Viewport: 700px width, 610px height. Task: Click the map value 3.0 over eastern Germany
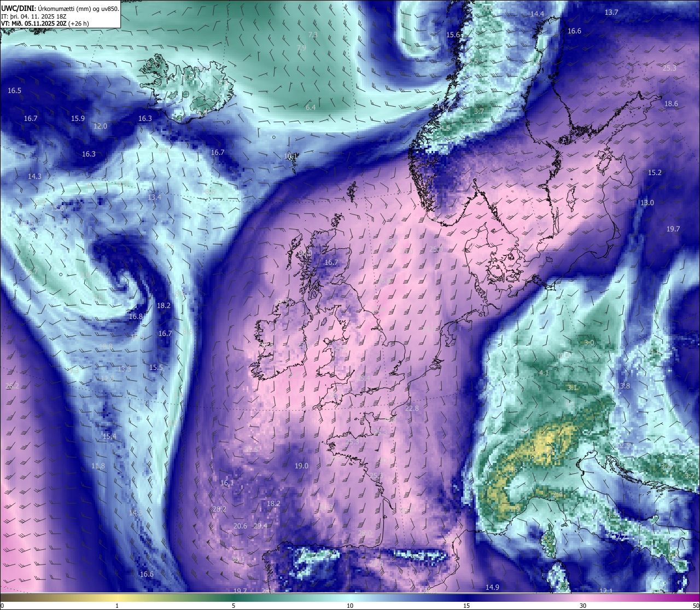(x=589, y=342)
